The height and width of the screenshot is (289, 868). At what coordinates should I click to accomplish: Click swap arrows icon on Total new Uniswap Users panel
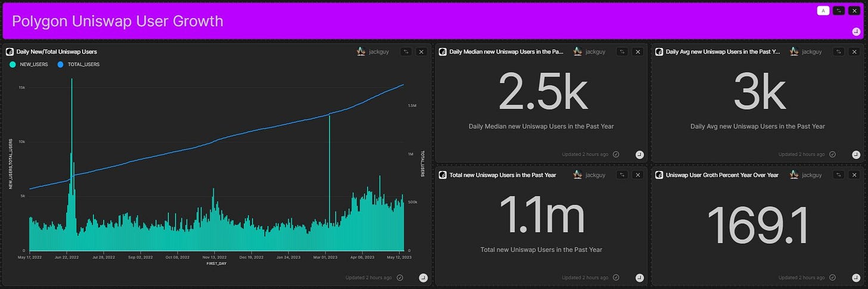click(x=622, y=175)
